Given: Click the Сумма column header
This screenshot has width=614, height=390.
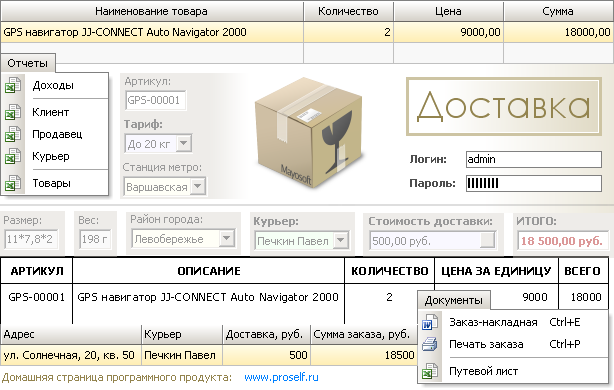Looking at the screenshot, I should point(558,11).
